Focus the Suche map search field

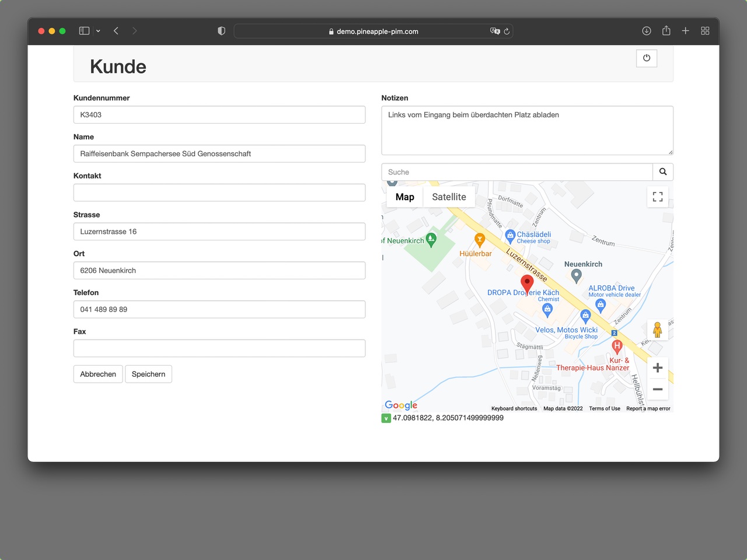[x=517, y=172]
